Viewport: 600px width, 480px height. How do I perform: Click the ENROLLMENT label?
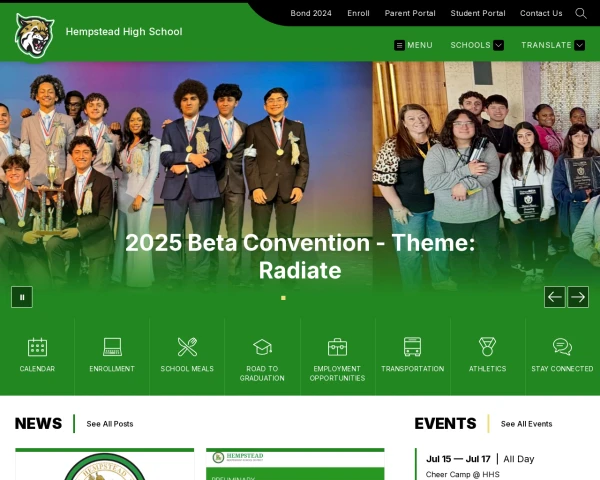coord(112,369)
